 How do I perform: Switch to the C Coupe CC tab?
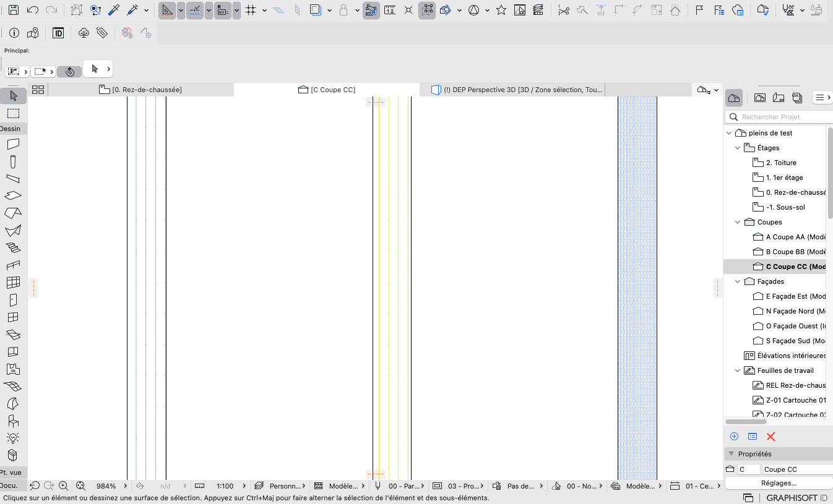pyautogui.click(x=327, y=90)
